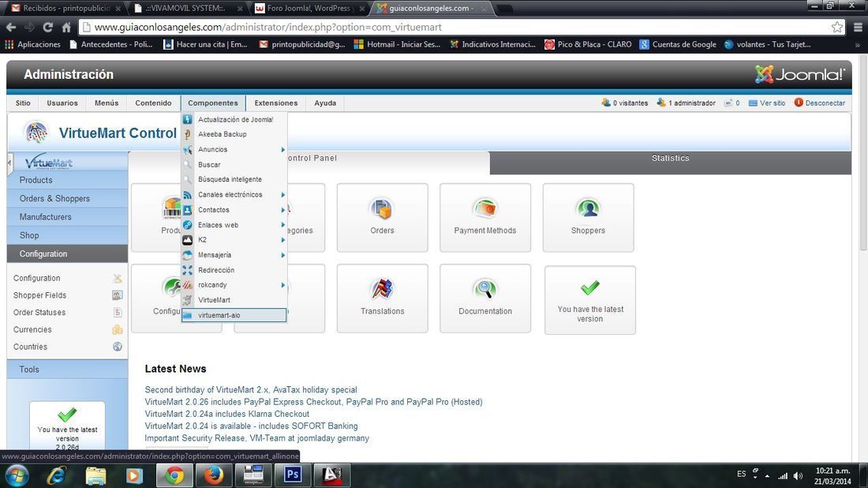Image resolution: width=868 pixels, height=488 pixels.
Task: Click the Joomla! logo in header
Action: (800, 74)
